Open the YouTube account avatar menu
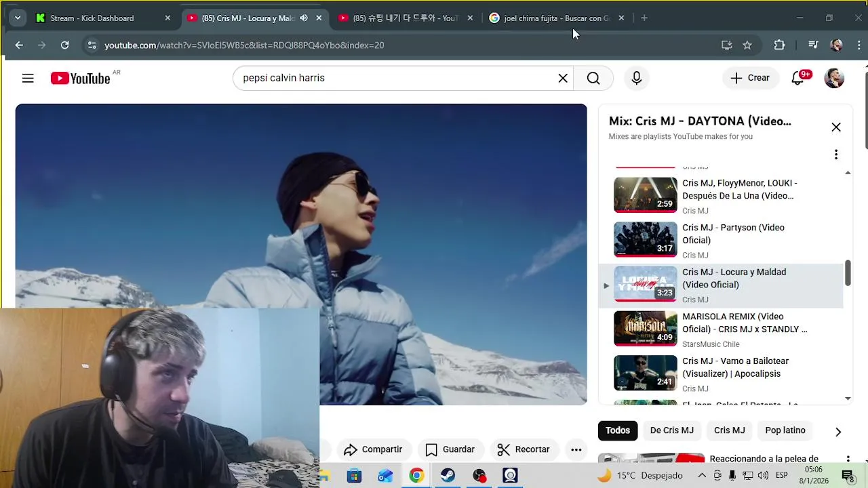Image resolution: width=868 pixels, height=488 pixels. click(834, 78)
